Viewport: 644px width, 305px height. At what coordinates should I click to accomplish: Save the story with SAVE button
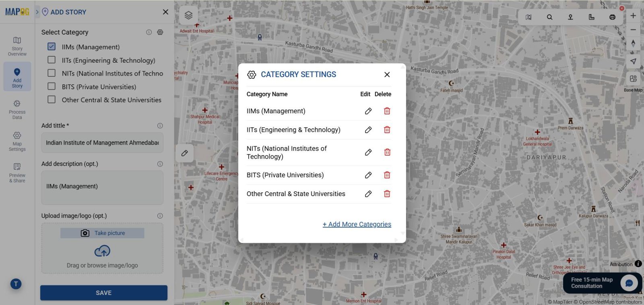104,293
